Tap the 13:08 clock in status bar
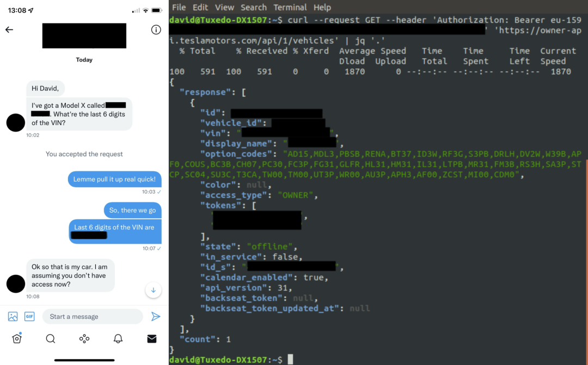Screen dimensions: 588x365 pos(17,10)
